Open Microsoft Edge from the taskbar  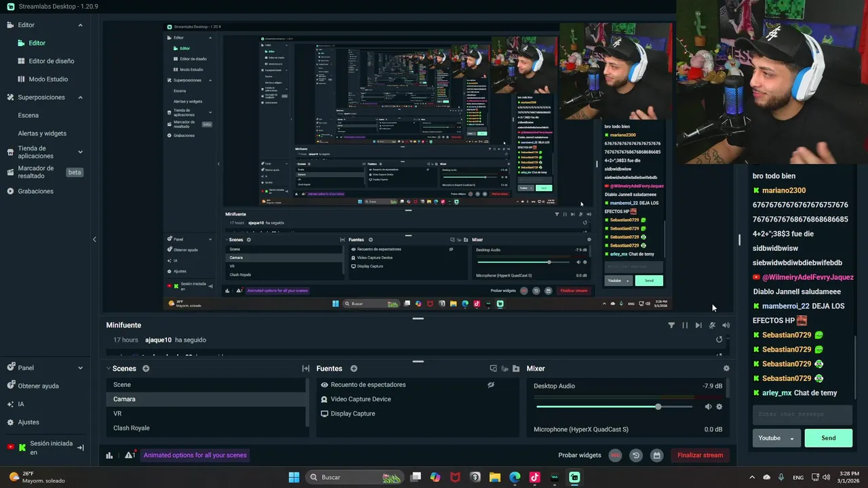coord(515,477)
